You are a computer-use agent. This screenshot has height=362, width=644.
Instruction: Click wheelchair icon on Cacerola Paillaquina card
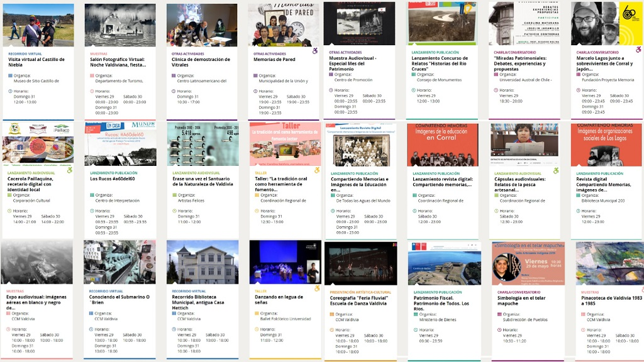[70, 170]
